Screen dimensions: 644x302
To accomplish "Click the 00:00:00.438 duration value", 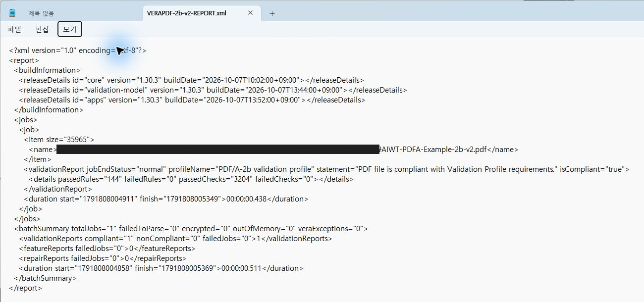I will tap(247, 199).
